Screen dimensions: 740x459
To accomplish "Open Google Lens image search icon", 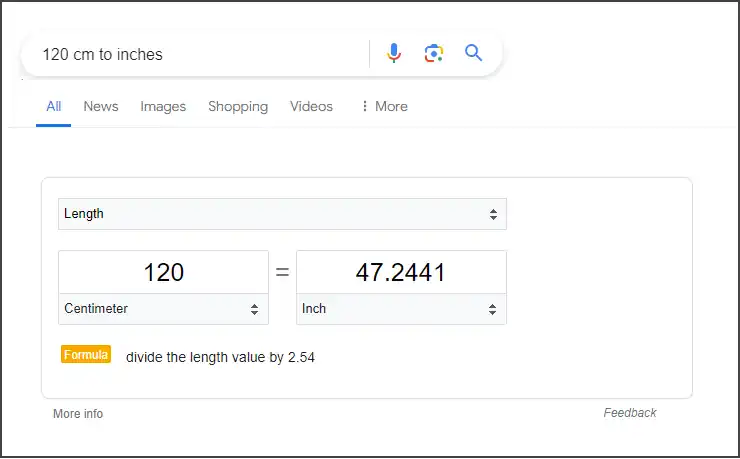I will pos(433,54).
